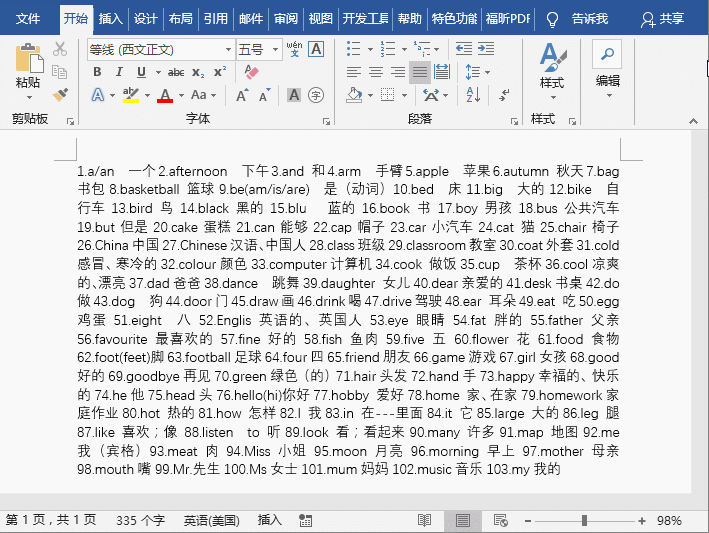Click the Cut scissors icon

click(x=60, y=49)
